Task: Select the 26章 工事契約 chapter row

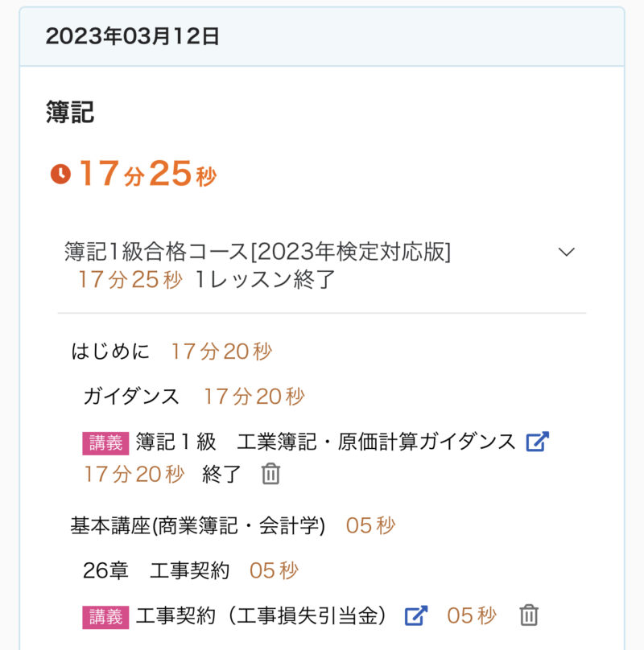Action: pos(155,571)
